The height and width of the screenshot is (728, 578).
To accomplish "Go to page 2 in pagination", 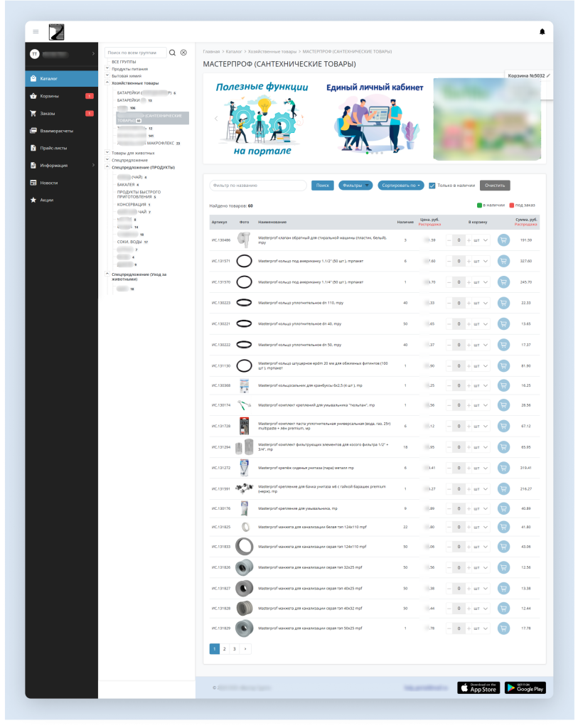I will [225, 648].
